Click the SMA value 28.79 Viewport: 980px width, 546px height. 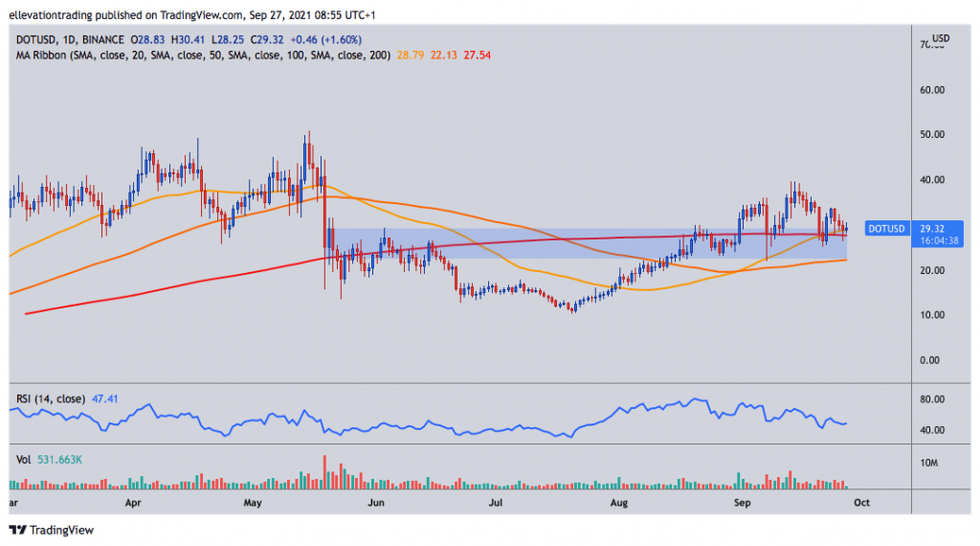(410, 55)
